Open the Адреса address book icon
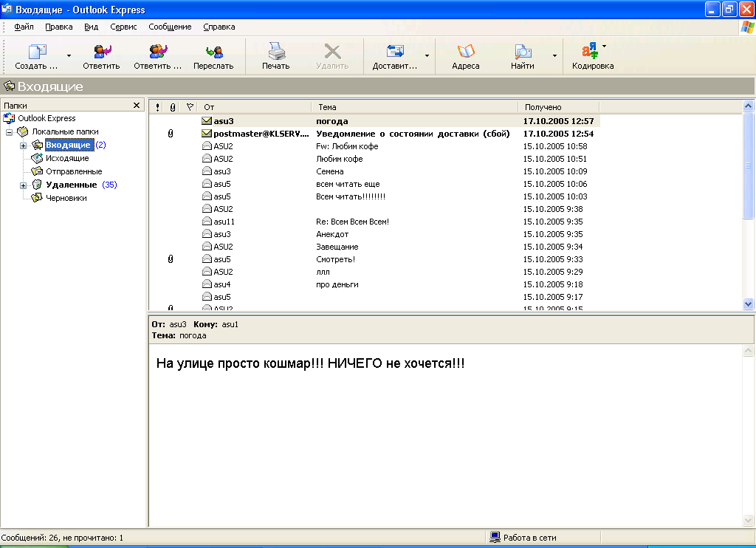The height and width of the screenshot is (548, 756). click(466, 51)
